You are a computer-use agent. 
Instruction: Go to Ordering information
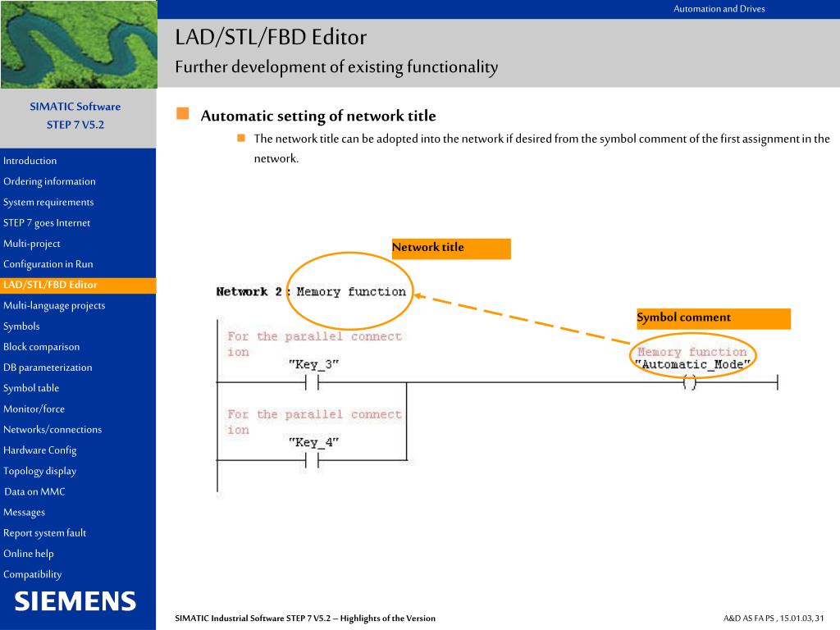coord(49,181)
